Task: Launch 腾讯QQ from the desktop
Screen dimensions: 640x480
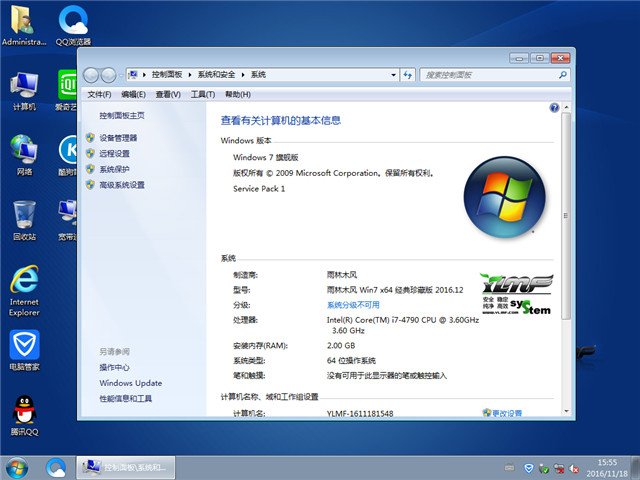Action: [24, 416]
